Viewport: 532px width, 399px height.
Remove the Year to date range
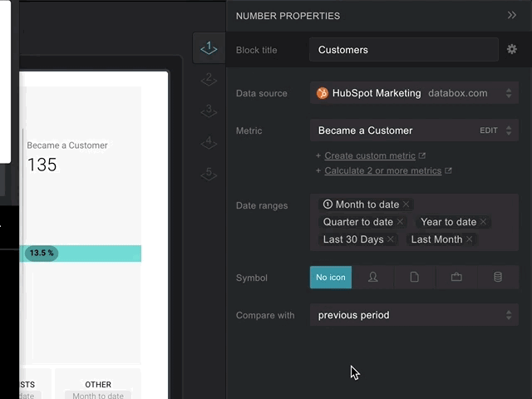coord(484,222)
